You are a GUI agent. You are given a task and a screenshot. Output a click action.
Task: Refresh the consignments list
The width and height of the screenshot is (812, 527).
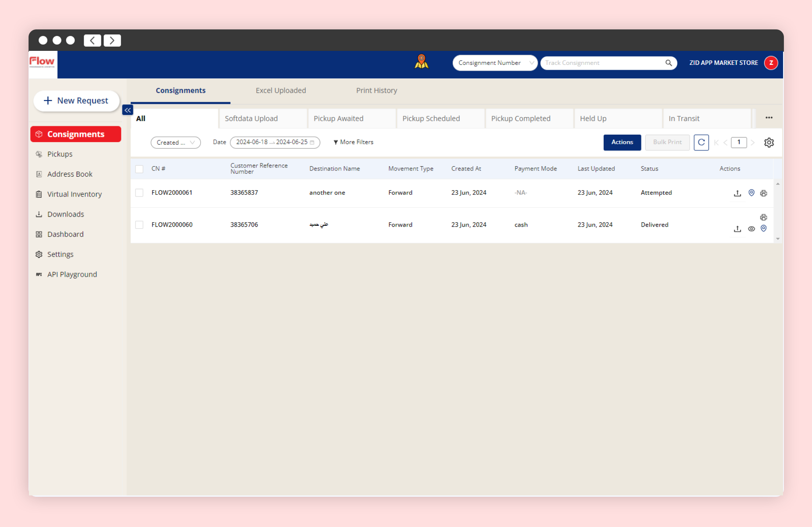pos(701,142)
